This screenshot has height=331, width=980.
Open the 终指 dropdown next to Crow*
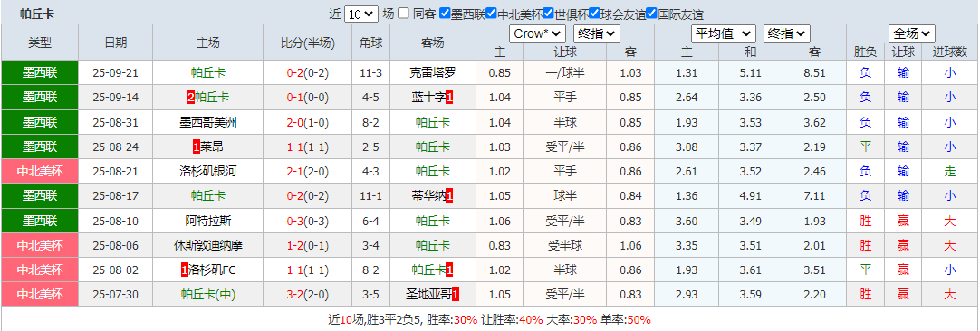(597, 33)
